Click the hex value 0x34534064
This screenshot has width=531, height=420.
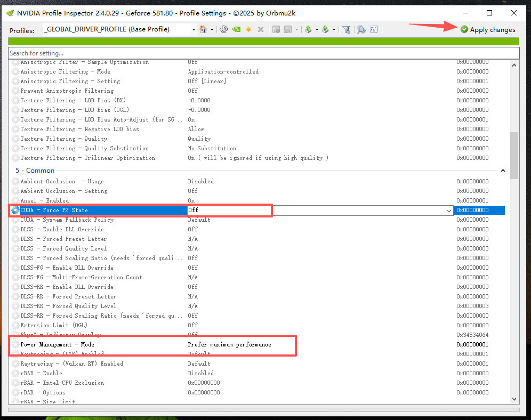[x=472, y=335]
